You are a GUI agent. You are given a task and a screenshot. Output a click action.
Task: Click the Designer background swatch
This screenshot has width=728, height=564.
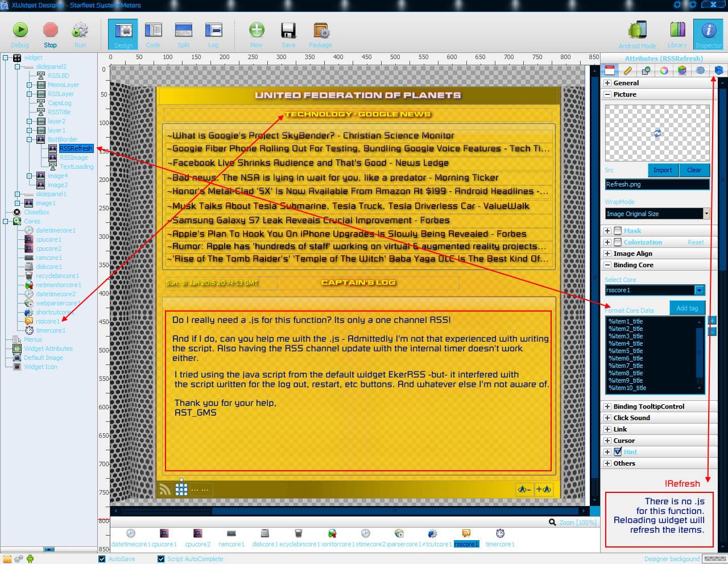[x=714, y=559]
